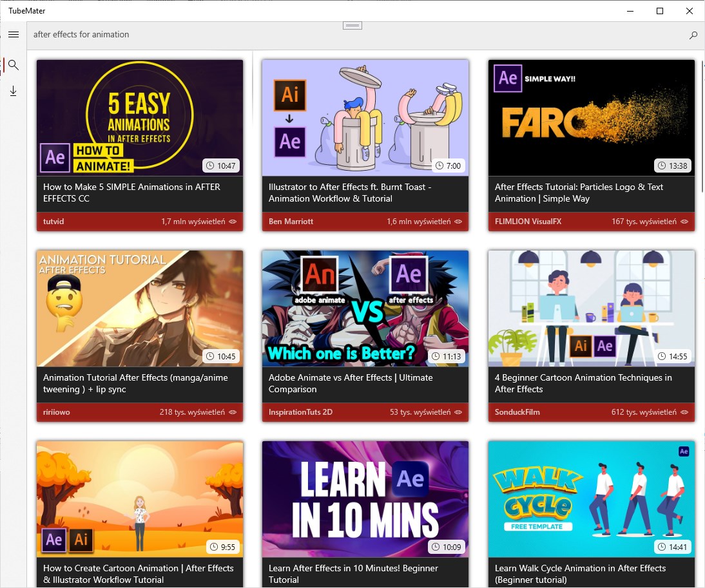
Task: Click '1,6 mln wyświetleń' view count
Action: tap(419, 222)
